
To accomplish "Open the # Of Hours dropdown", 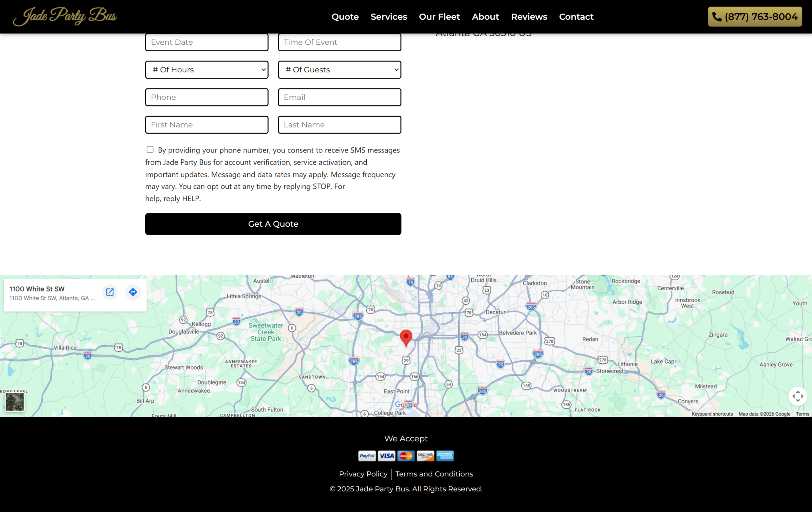I will (207, 70).
